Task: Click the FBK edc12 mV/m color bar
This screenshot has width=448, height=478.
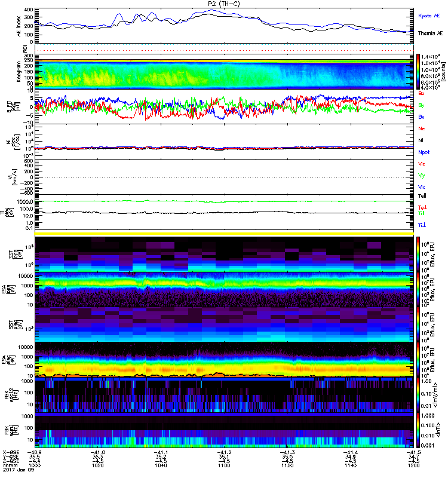Action: (418, 394)
